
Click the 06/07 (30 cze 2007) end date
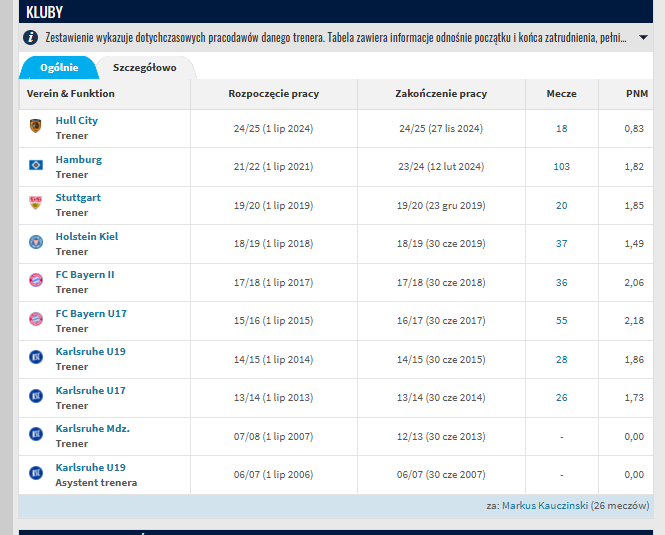pyautogui.click(x=441, y=475)
